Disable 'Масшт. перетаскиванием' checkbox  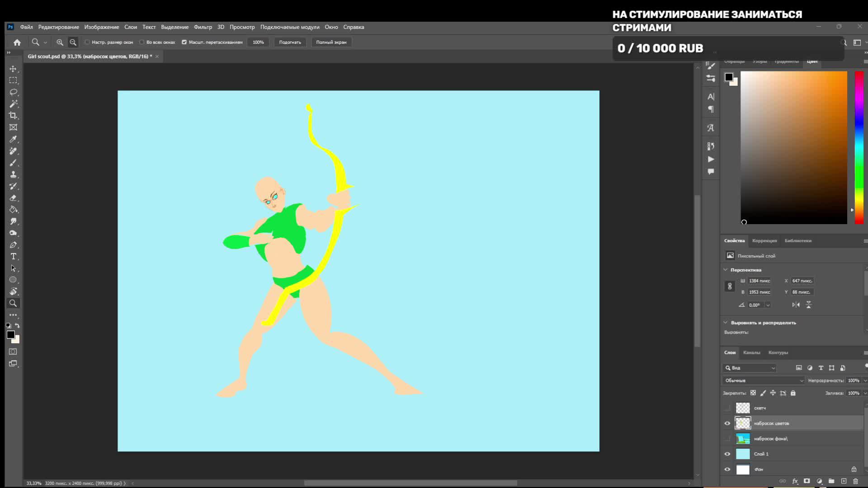[184, 42]
